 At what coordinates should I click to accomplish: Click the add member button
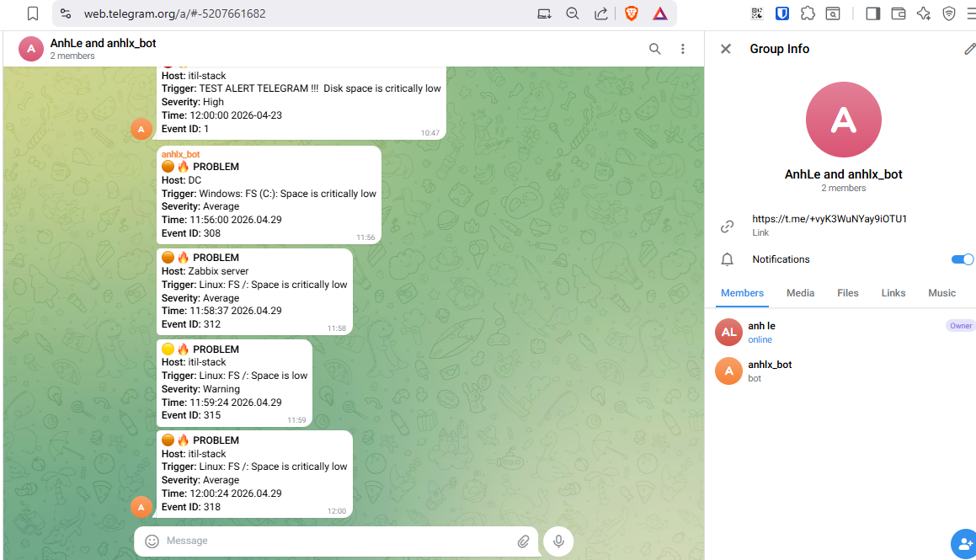click(963, 544)
